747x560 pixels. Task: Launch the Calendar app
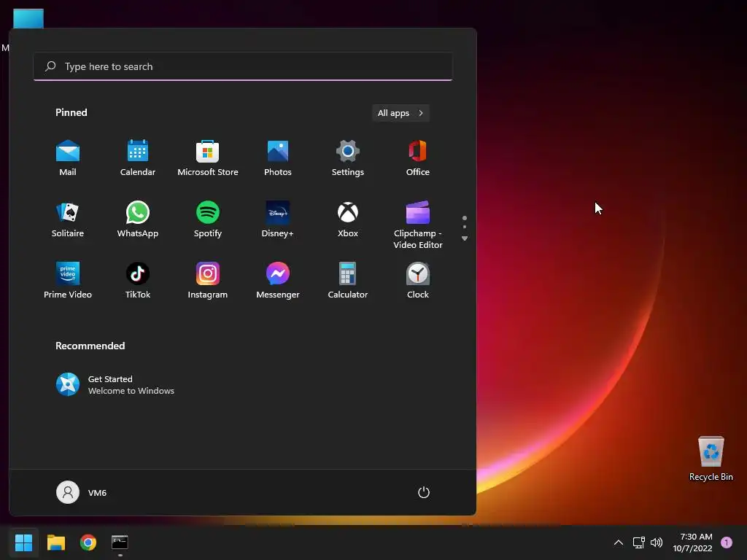tap(138, 158)
